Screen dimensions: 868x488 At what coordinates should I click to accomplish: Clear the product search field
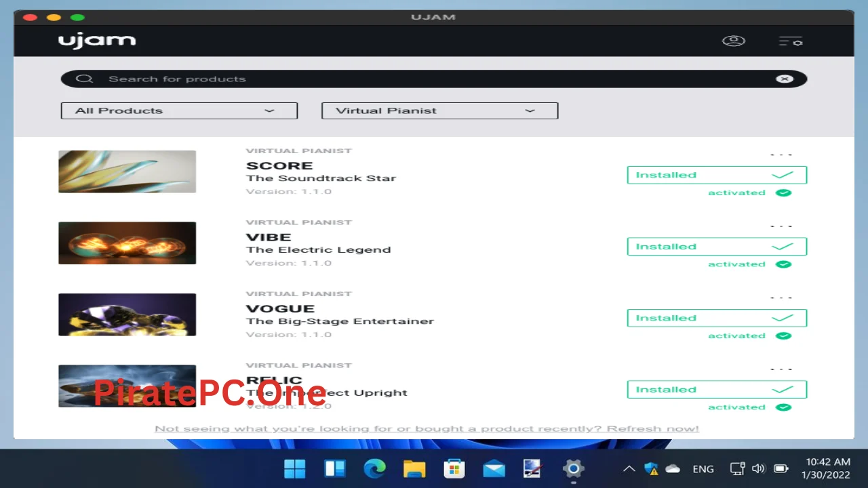click(785, 79)
